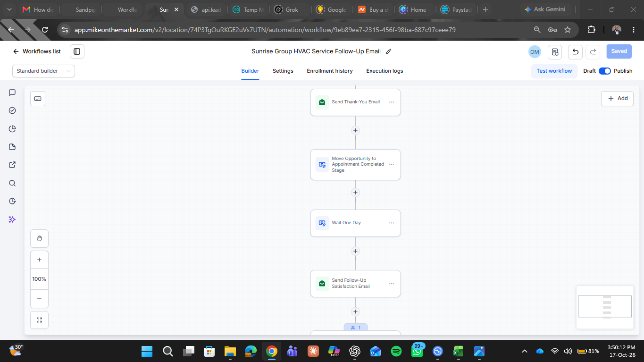Zoom out with the minus button
The height and width of the screenshot is (362, 644).
pyautogui.click(x=39, y=299)
